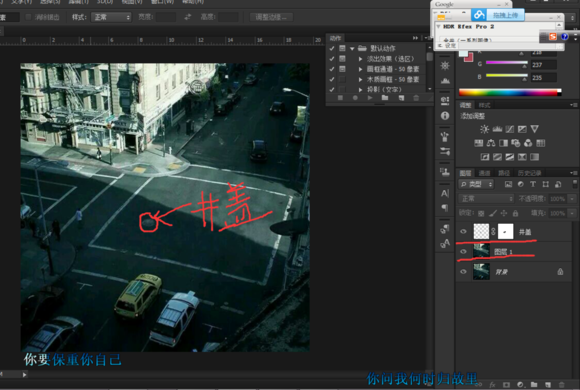Viewport: 580px width, 390px height.
Task: Switch to the 通道 tab
Action: click(484, 173)
